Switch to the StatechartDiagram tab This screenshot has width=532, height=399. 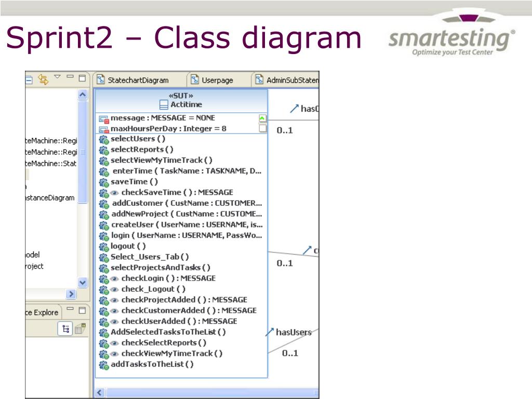tap(138, 80)
